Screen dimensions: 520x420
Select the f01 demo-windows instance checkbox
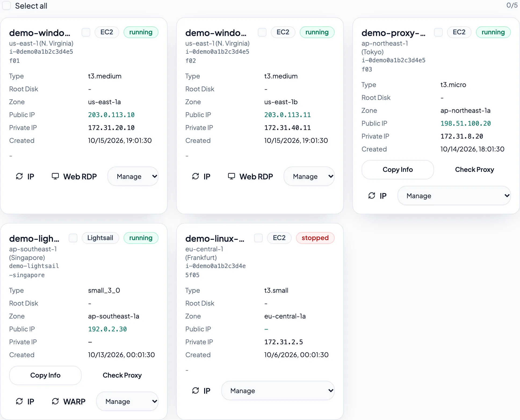(x=86, y=32)
